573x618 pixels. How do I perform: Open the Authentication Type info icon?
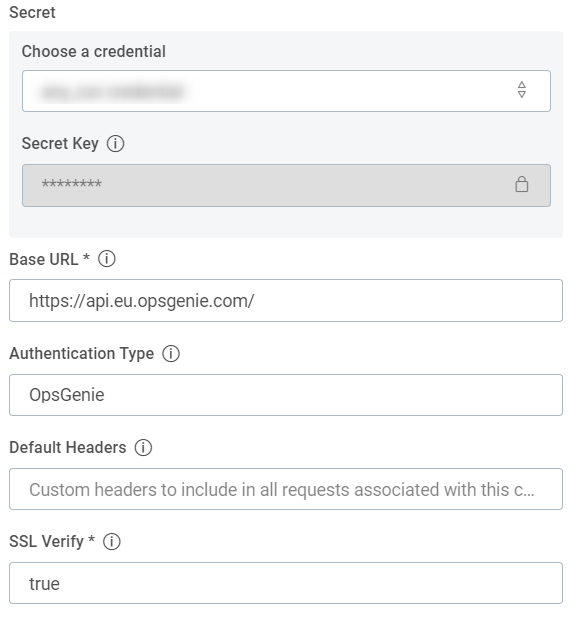171,354
